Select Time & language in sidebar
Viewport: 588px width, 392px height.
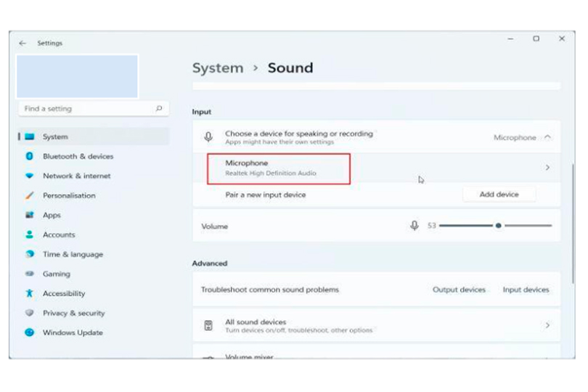click(x=73, y=255)
